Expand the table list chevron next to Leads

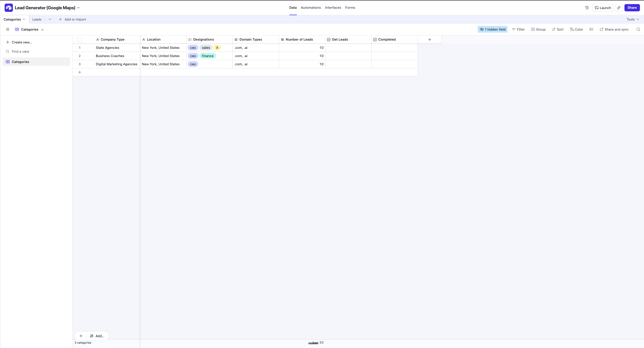[x=50, y=20]
